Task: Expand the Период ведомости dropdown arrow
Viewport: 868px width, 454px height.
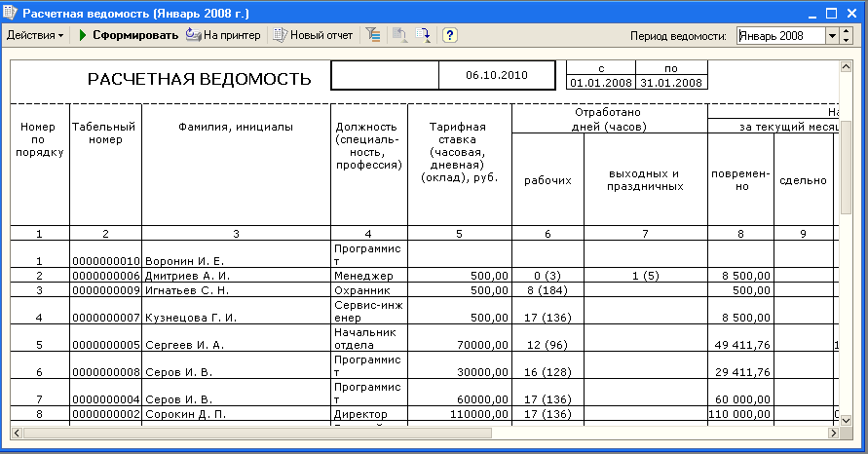Action: point(832,36)
